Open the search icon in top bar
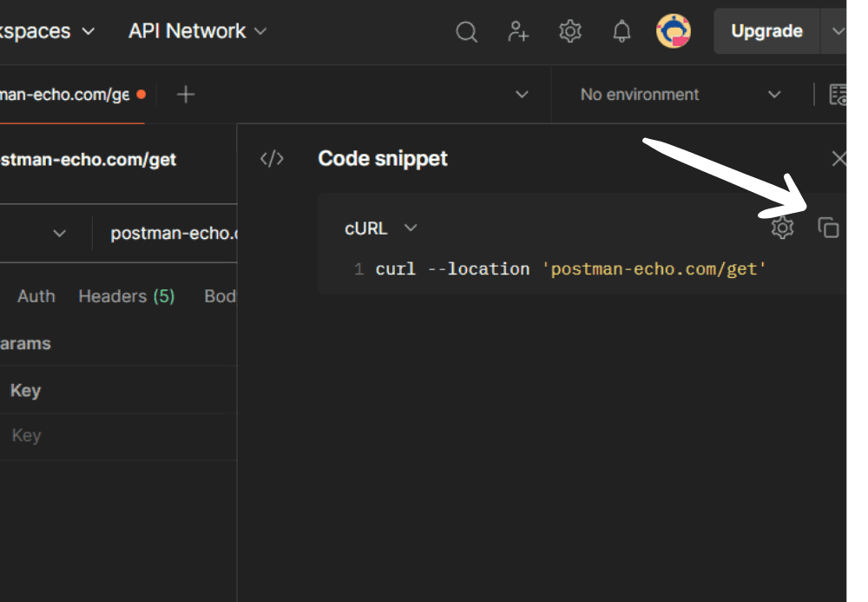This screenshot has width=868, height=602. [466, 31]
